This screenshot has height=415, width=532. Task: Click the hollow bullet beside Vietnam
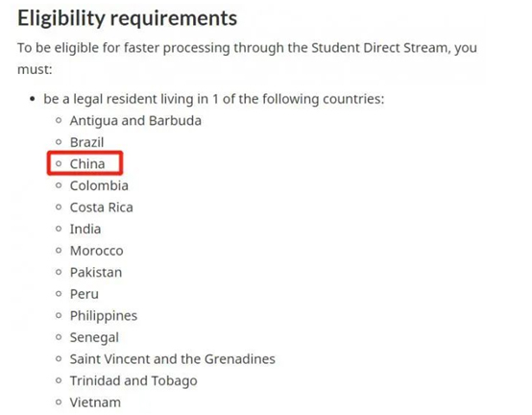[59, 403]
